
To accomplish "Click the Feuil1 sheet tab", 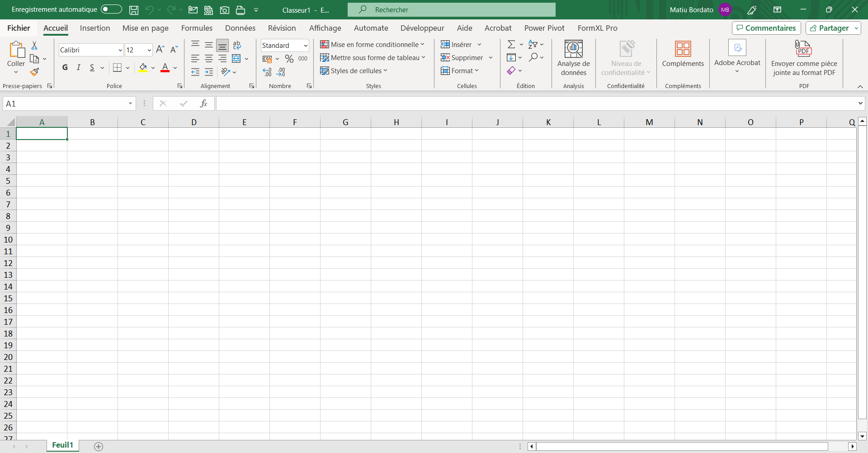I will click(62, 445).
